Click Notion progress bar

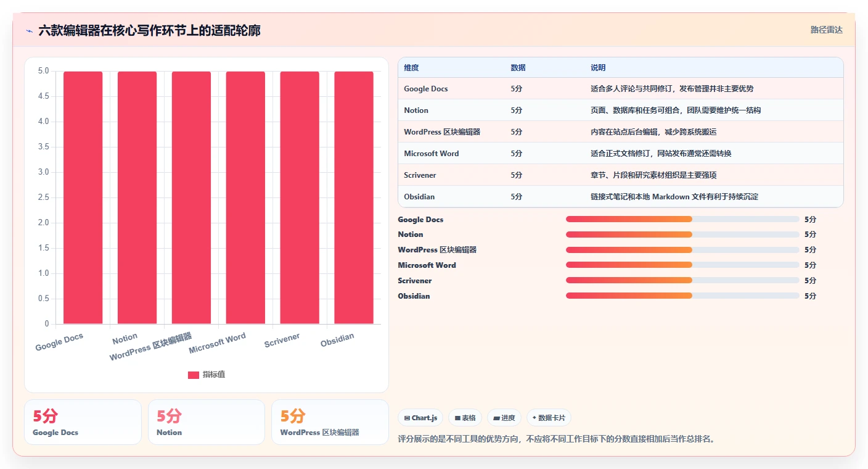(x=682, y=234)
